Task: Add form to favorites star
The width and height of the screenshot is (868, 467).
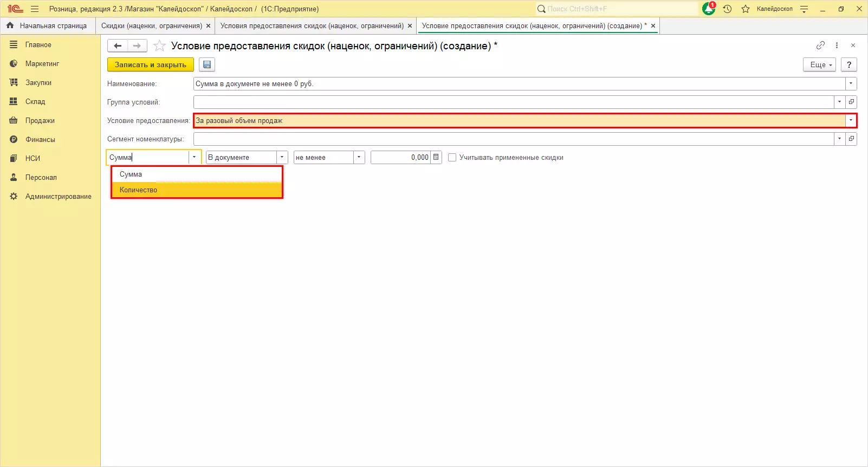Action: click(x=159, y=46)
